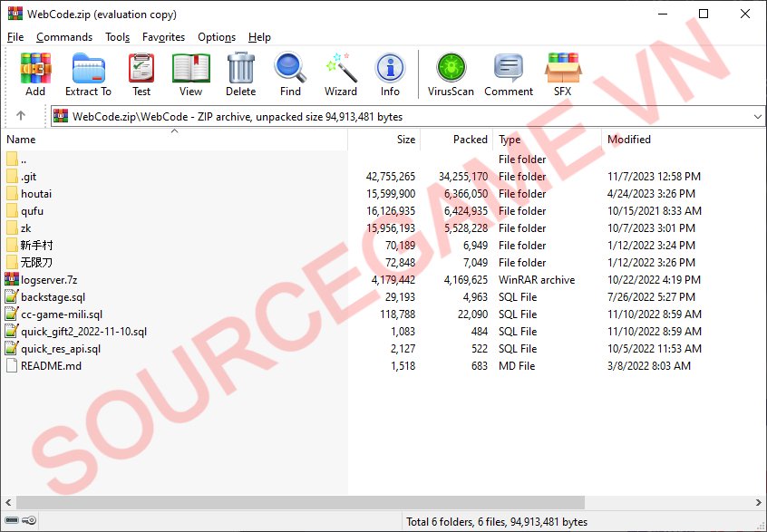The width and height of the screenshot is (767, 532).
Task: Open the Options menu
Action: point(217,37)
